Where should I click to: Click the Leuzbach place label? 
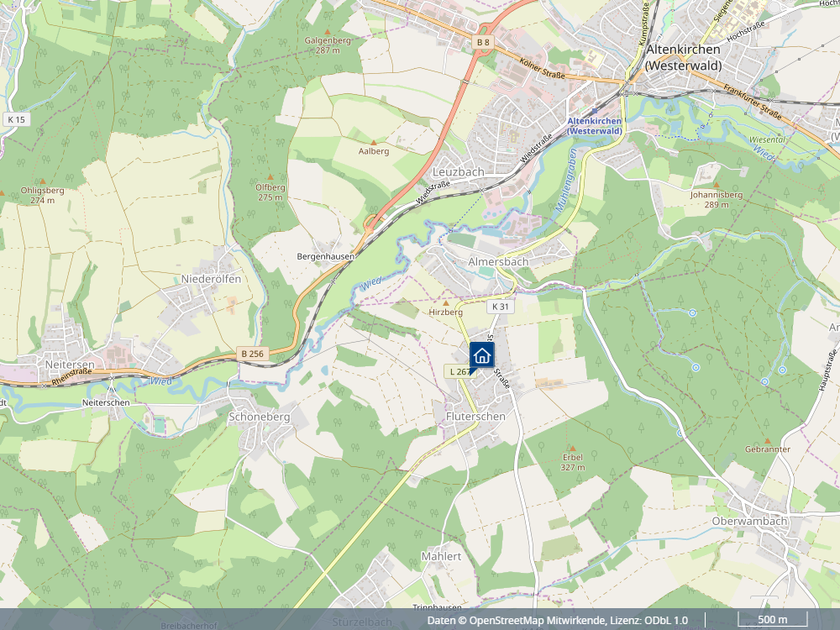pyautogui.click(x=458, y=172)
